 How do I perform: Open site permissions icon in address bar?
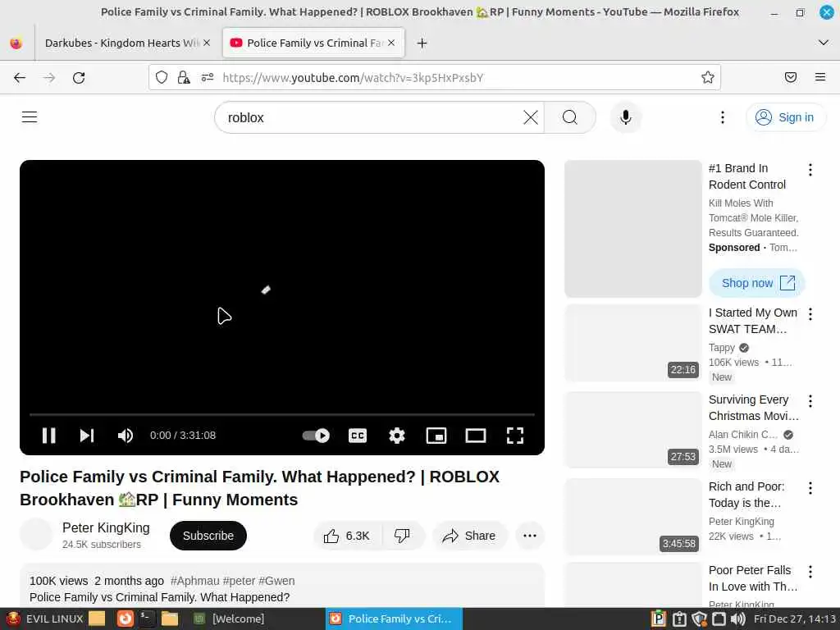tap(208, 78)
